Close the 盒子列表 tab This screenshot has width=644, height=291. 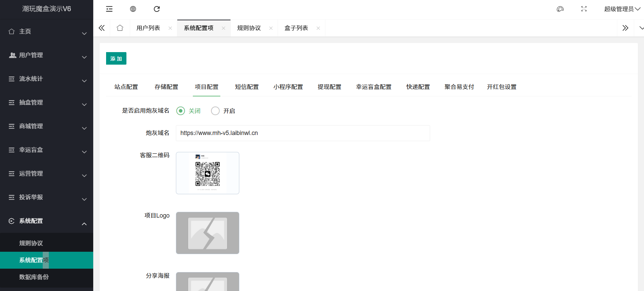[x=318, y=28]
